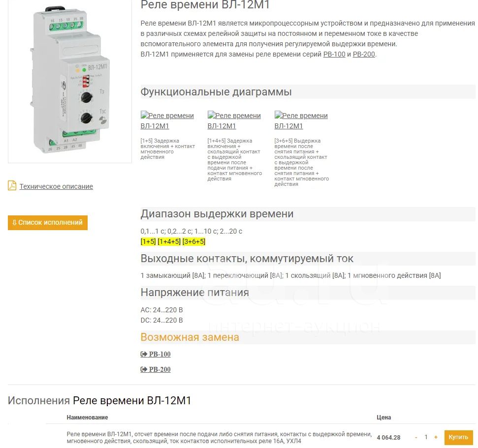This screenshot has width=478, height=448.
Task: Follow the РВ-100 link in description text
Action: (334, 54)
